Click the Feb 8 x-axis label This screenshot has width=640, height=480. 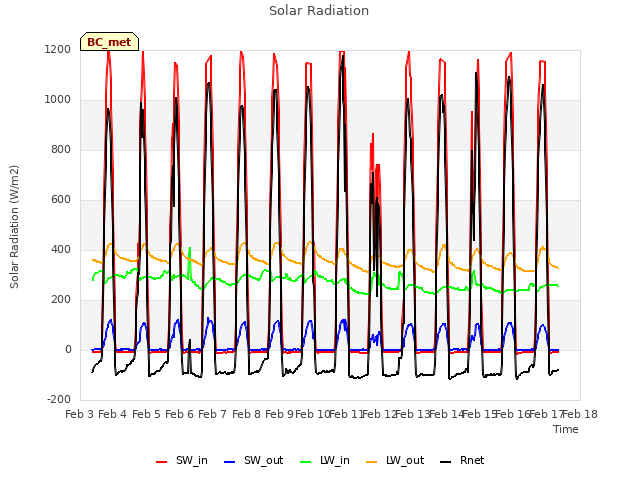click(x=246, y=414)
